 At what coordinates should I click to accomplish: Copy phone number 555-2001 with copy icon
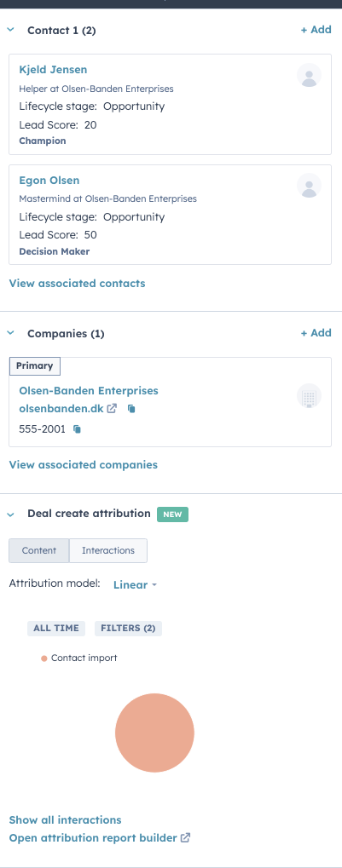78,429
